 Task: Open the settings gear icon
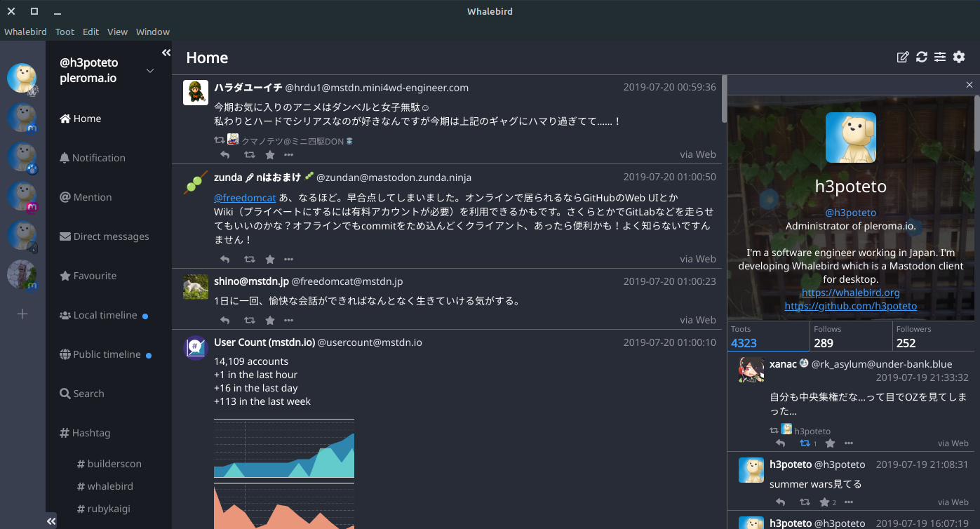point(959,57)
